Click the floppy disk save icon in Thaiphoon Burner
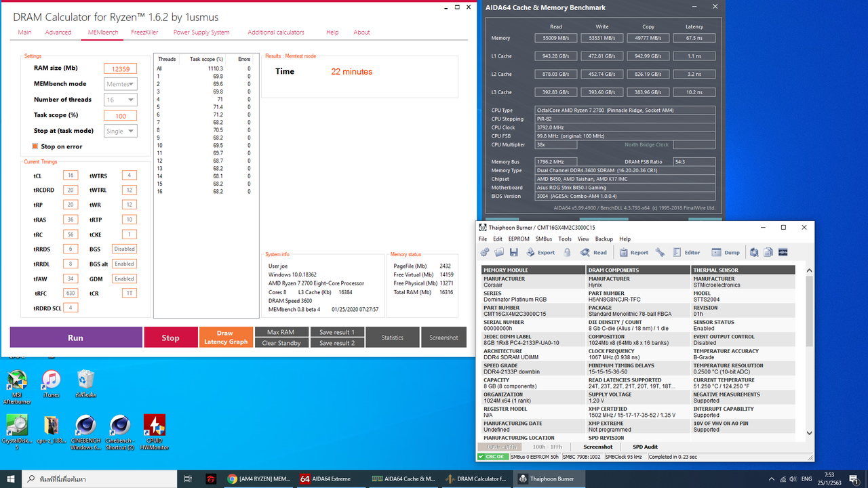The height and width of the screenshot is (488, 868). [x=514, y=252]
